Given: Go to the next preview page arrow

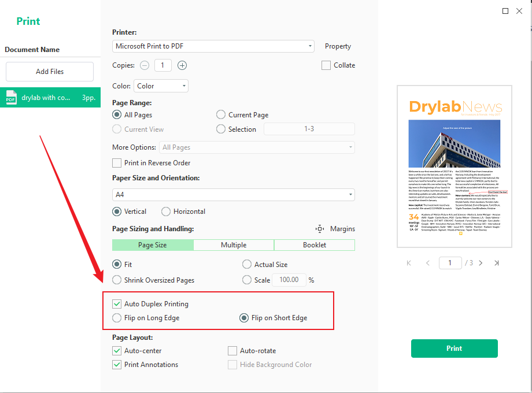Looking at the screenshot, I should (x=481, y=262).
